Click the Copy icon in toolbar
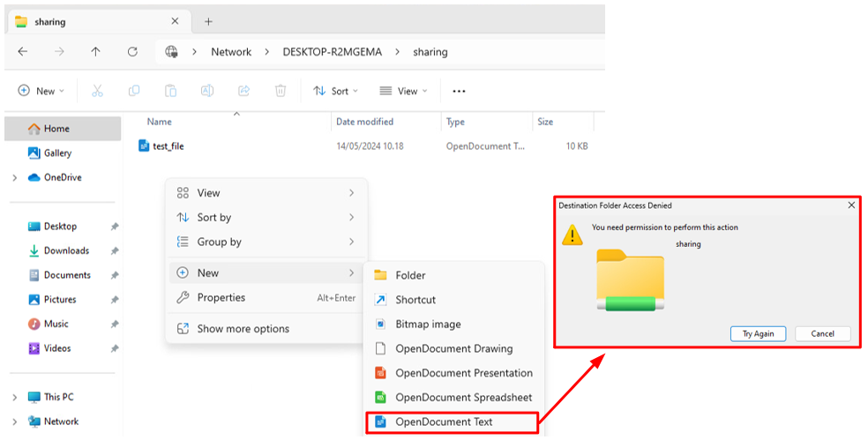Screen dimensions: 868x440 [x=134, y=91]
